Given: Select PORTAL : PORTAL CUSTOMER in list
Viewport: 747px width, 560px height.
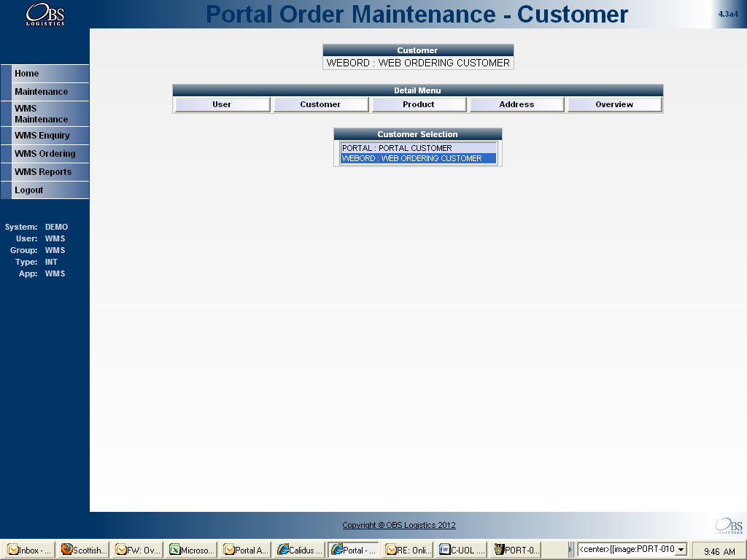Looking at the screenshot, I should coord(418,148).
